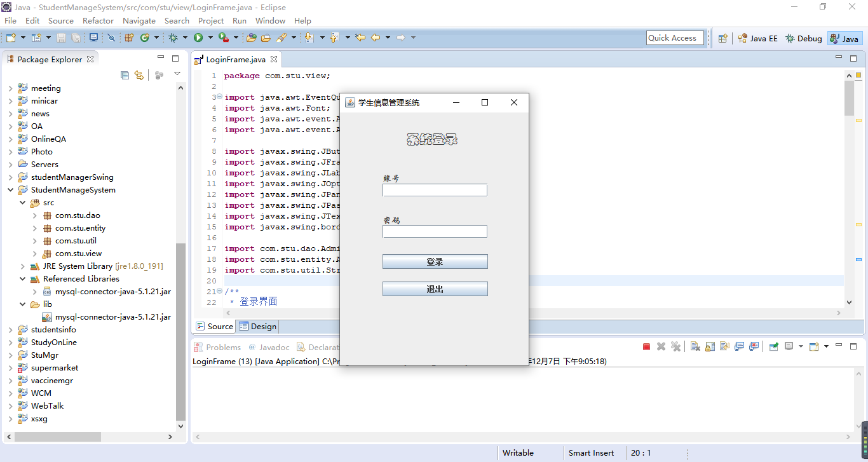Click the Package Explorer horizontal scrollbar thumb
Screen dimensions: 868x462
click(57, 437)
